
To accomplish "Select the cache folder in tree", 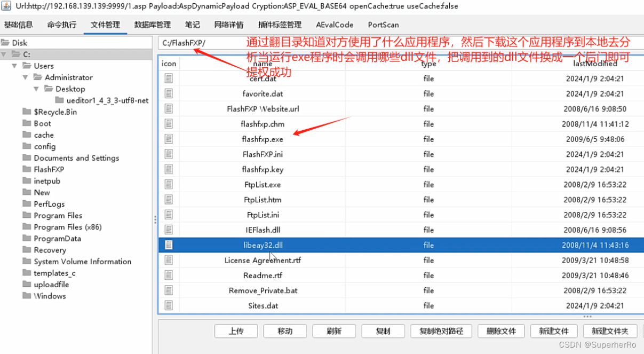I will coord(44,135).
